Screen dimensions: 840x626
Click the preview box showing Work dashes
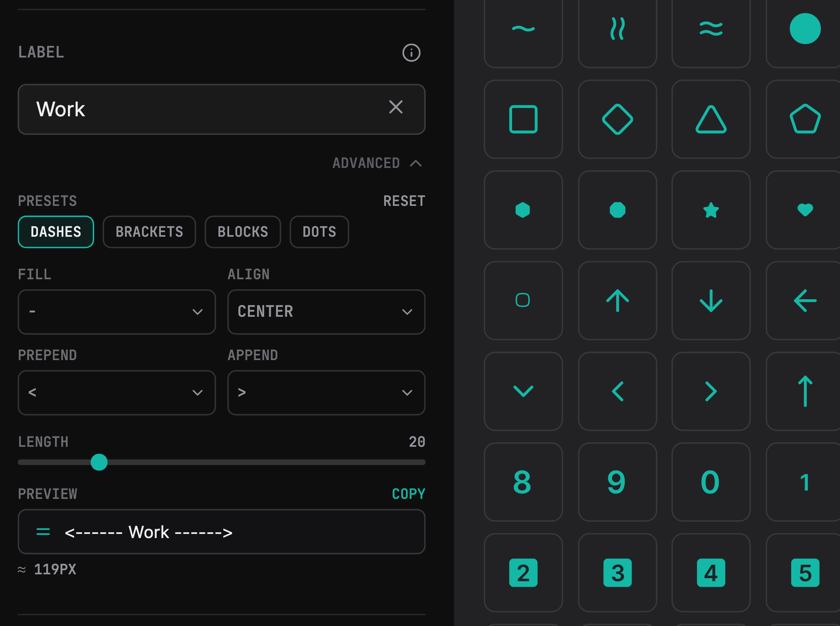(x=221, y=532)
